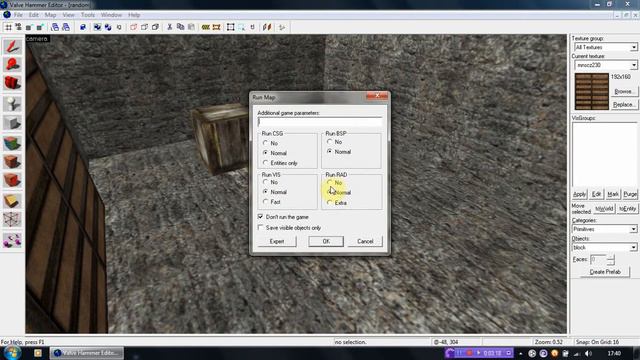Viewport: 640px width, 360px height.
Task: Click the Paste toolbar icon
Action: point(191,27)
